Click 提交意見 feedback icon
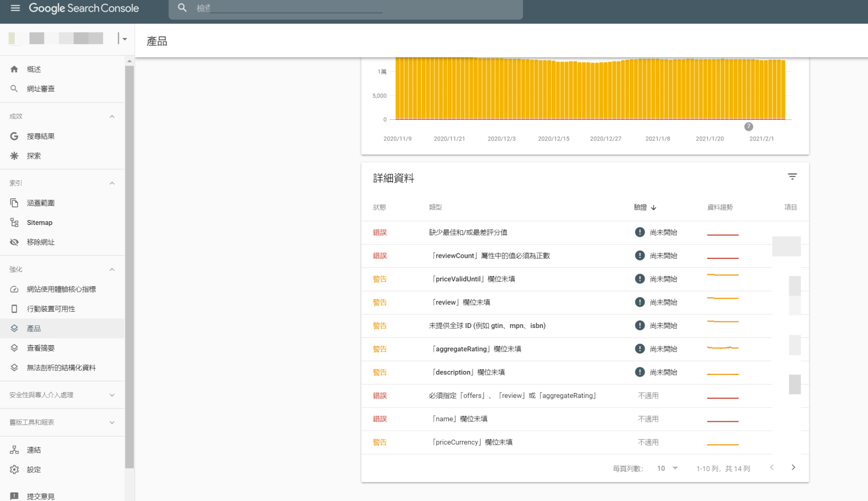This screenshot has height=501, width=868. pos(14,496)
